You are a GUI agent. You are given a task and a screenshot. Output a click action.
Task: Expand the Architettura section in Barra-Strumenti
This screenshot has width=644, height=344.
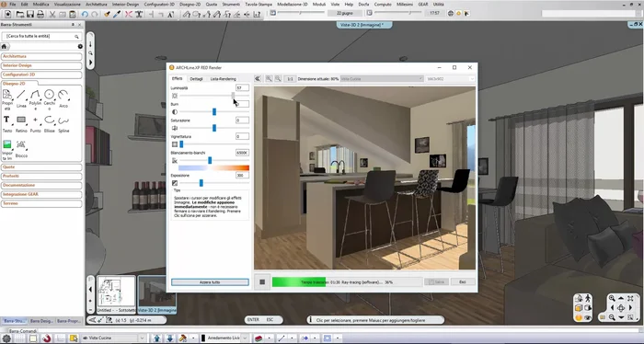41,56
